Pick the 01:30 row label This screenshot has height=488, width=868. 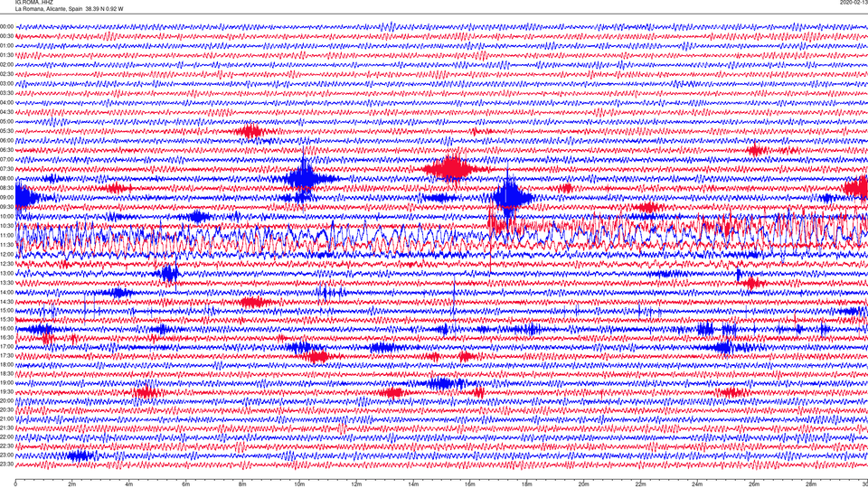[6, 55]
